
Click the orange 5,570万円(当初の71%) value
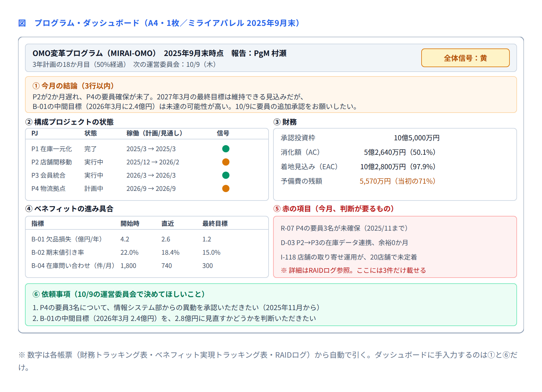point(398,181)
